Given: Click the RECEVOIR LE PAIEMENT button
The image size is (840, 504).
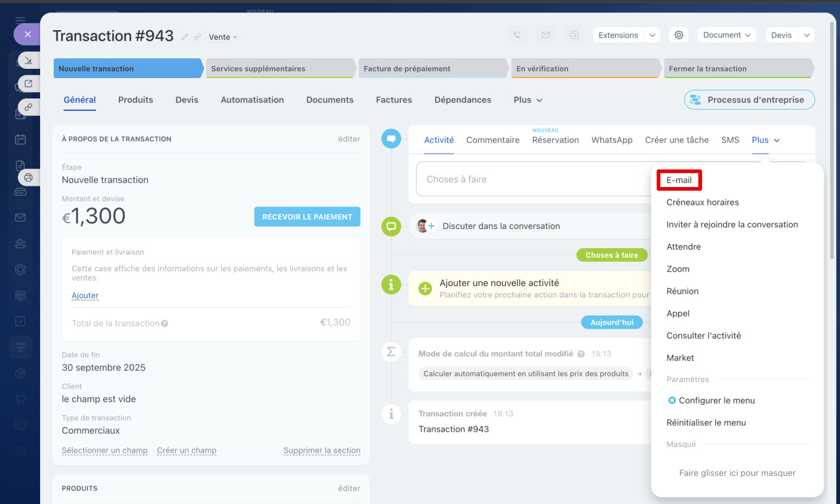Looking at the screenshot, I should (307, 217).
